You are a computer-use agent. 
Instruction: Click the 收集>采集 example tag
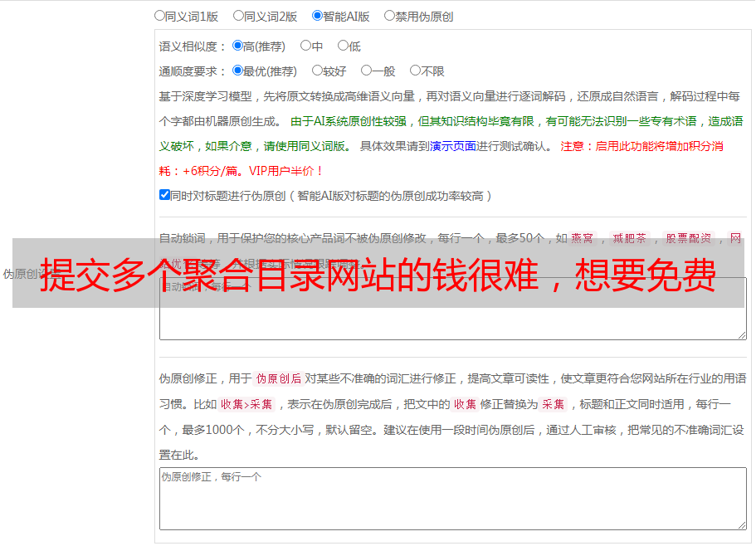coord(246,404)
